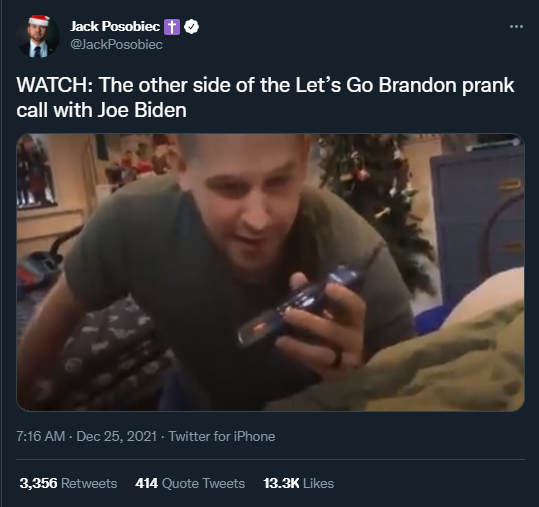Open the 7:16 AM timestamp link
Image resolution: width=539 pixels, height=507 pixels.
click(41, 437)
